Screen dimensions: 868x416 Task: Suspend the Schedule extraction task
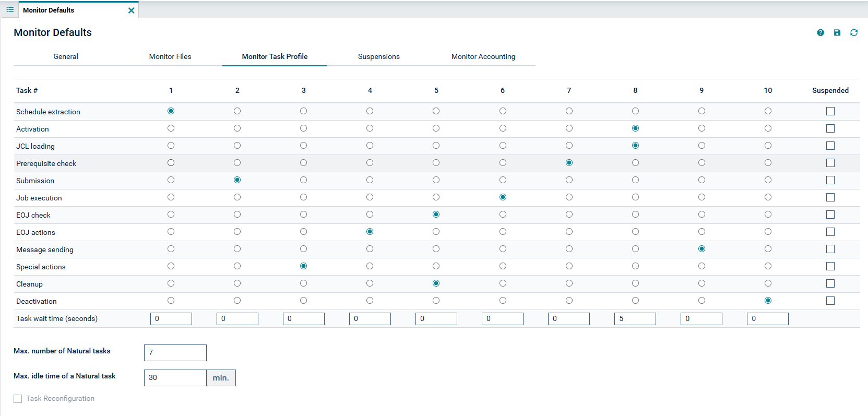click(x=830, y=111)
